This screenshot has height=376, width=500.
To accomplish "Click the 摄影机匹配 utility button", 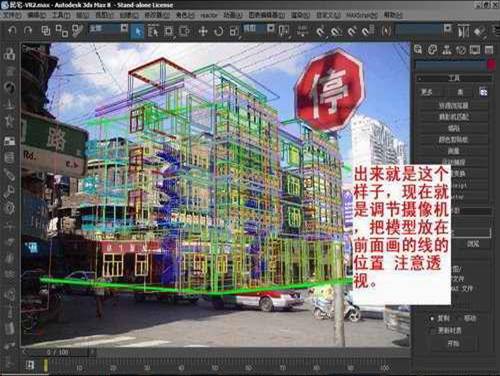I will (x=454, y=117).
